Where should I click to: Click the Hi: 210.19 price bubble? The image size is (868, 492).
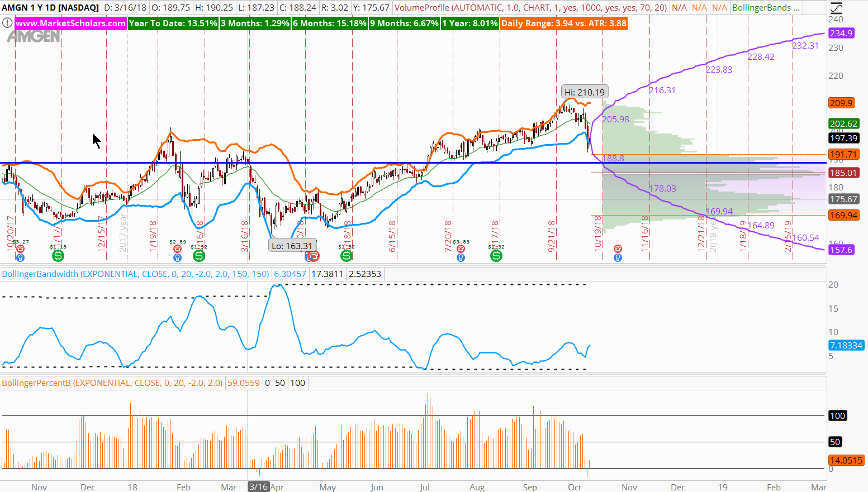point(584,92)
